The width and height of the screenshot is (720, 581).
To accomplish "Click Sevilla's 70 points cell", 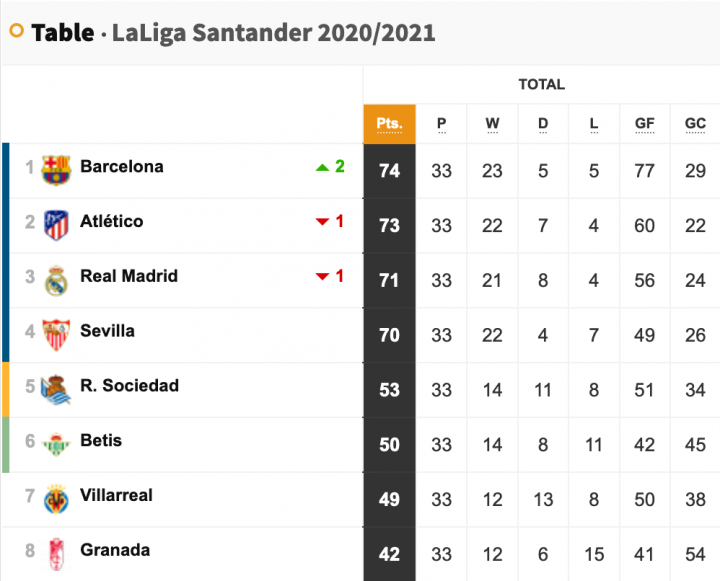I will (389, 335).
